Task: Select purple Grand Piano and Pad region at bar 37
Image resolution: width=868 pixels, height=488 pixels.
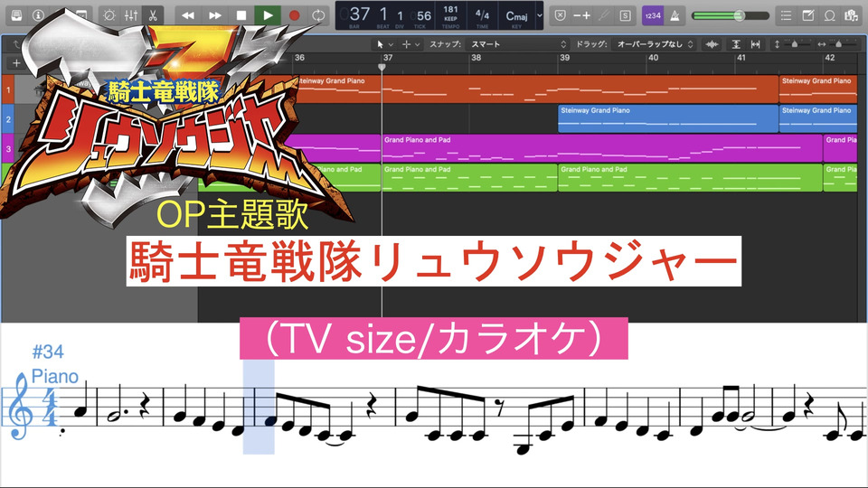Action: (602, 148)
